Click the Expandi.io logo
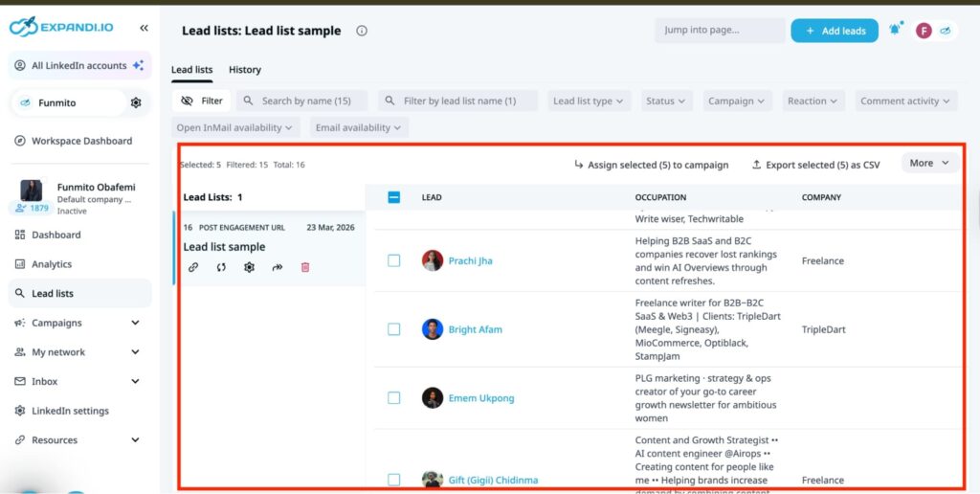This screenshot has width=980, height=494. (61, 27)
